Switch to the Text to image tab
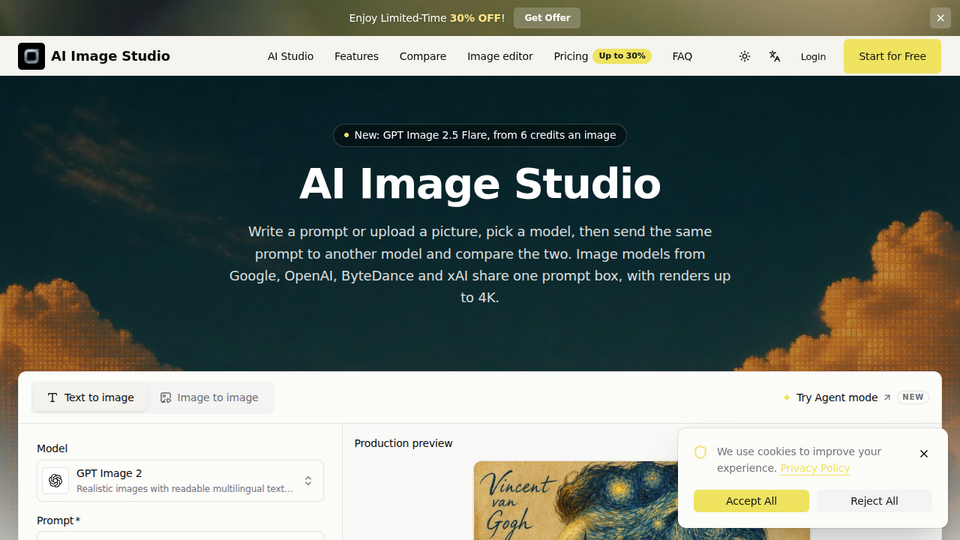 tap(90, 397)
